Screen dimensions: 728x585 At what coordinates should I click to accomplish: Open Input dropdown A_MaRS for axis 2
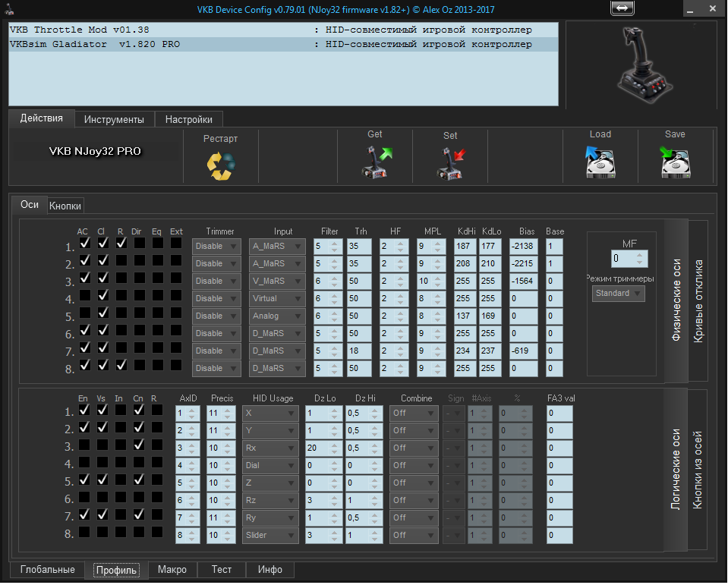pos(277,263)
